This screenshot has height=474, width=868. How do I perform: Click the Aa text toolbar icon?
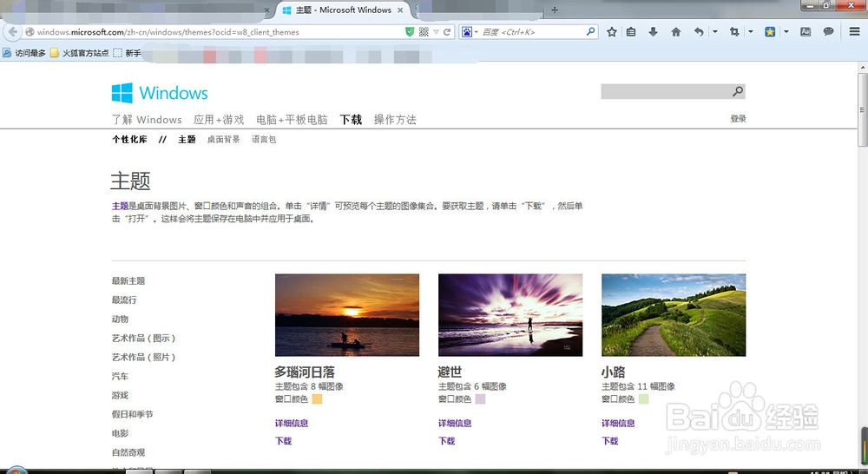[806, 31]
